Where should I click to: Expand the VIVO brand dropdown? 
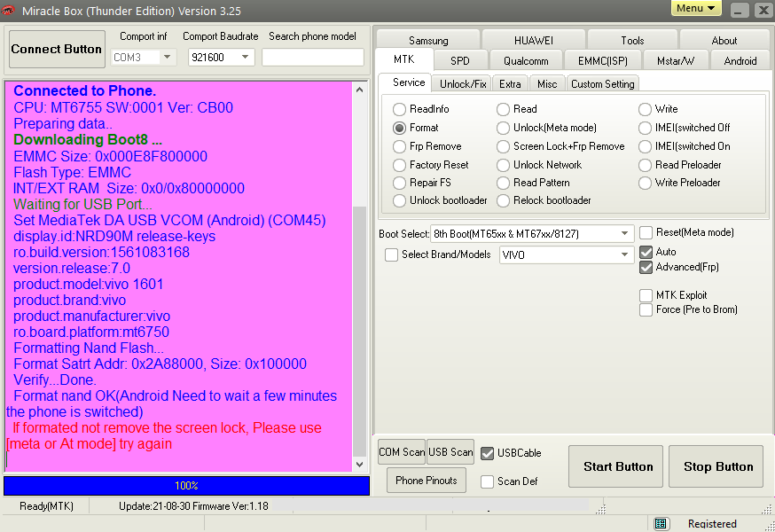pos(625,254)
